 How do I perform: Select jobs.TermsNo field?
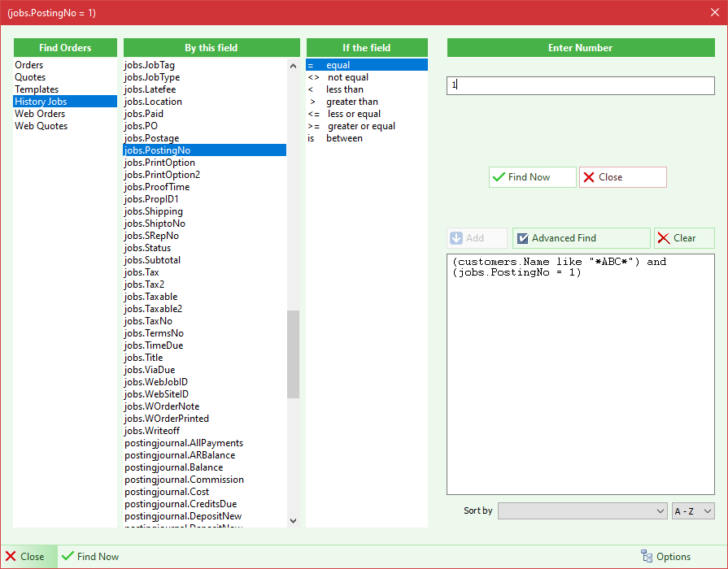click(205, 332)
